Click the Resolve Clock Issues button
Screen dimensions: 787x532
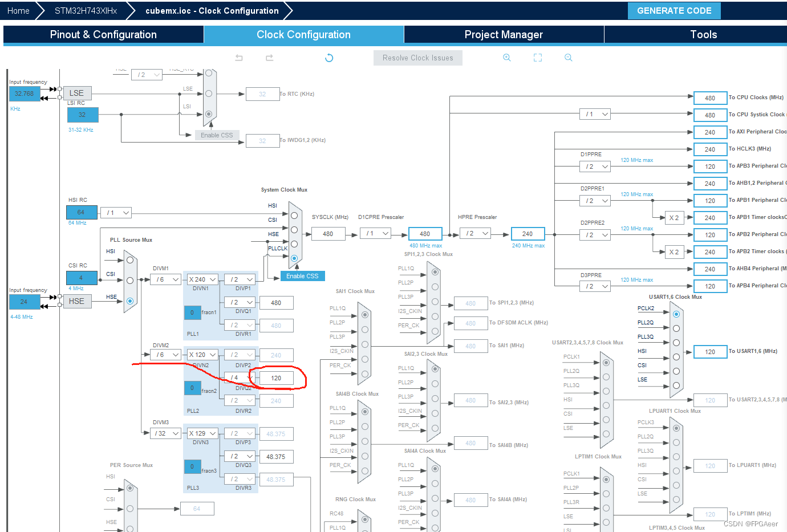click(418, 58)
